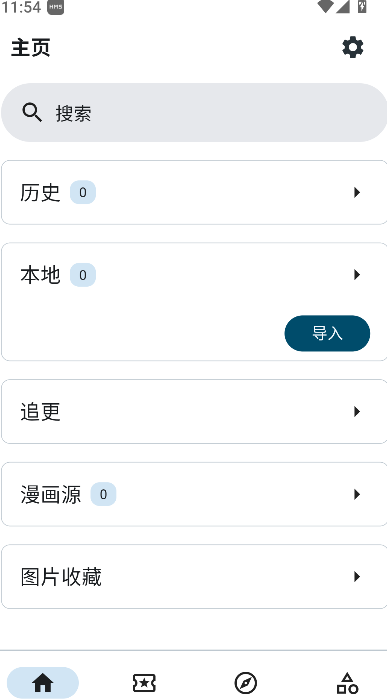Open the 漫画源 comic sources card
The height and width of the screenshot is (699, 387).
pyautogui.click(x=194, y=494)
